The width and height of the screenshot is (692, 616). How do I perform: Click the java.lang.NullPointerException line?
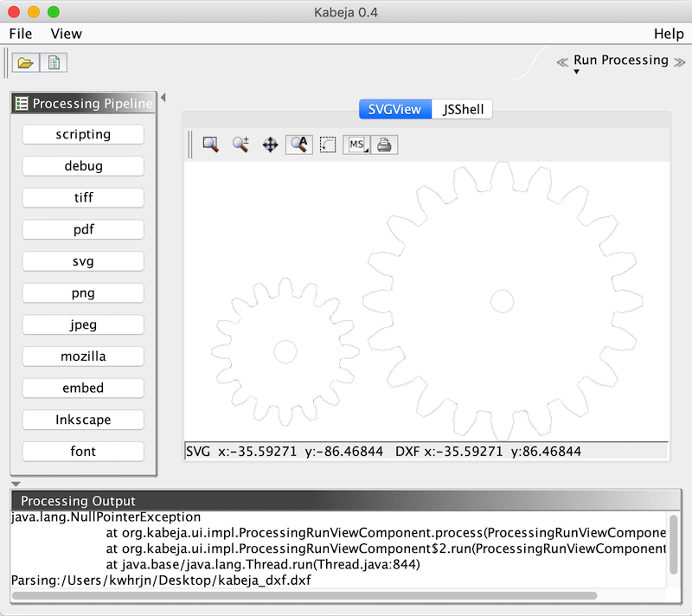(106, 517)
